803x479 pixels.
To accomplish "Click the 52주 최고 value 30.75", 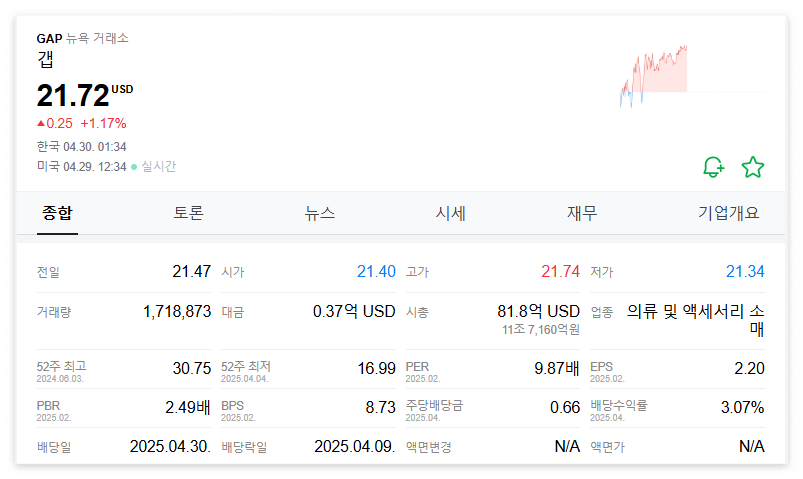I will pos(192,368).
